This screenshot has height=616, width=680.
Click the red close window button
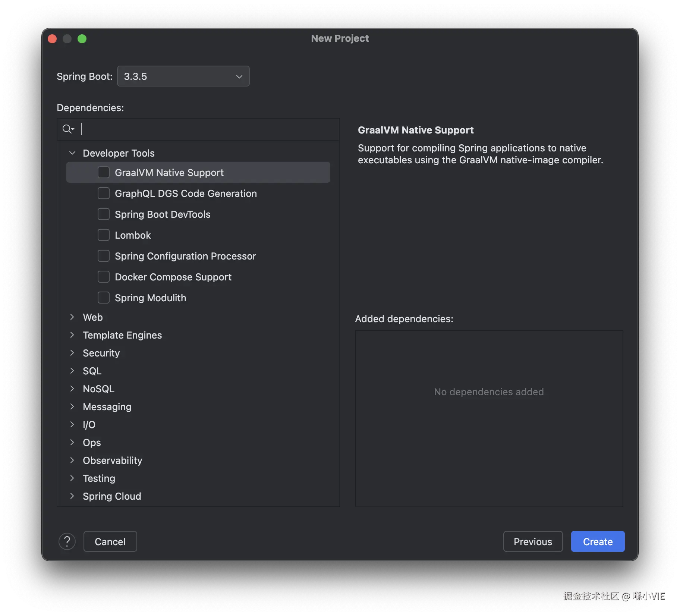53,39
